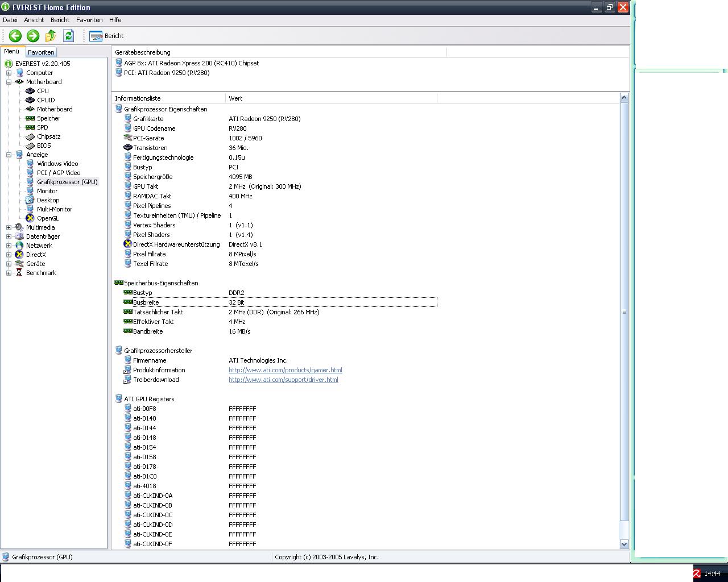
Task: Click the Windows Video monitor icon
Action: [30, 164]
